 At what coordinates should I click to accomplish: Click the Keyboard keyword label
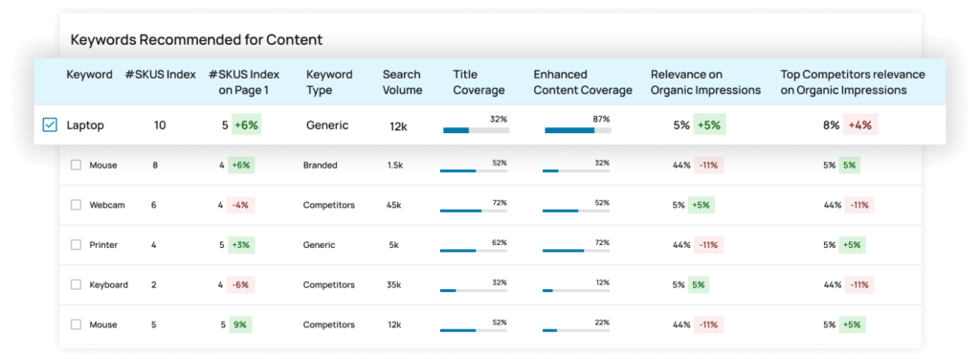point(109,284)
